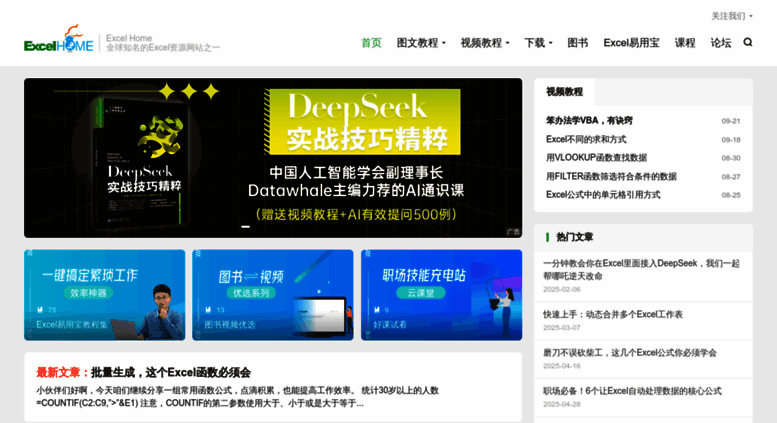Click the 热门文章 section heading

(x=574, y=237)
